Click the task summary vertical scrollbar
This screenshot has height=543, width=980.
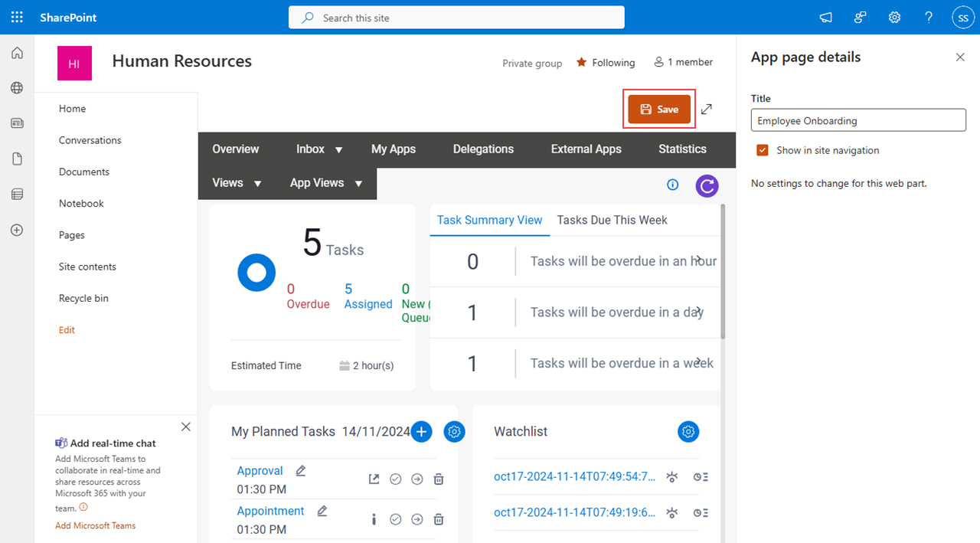723,272
